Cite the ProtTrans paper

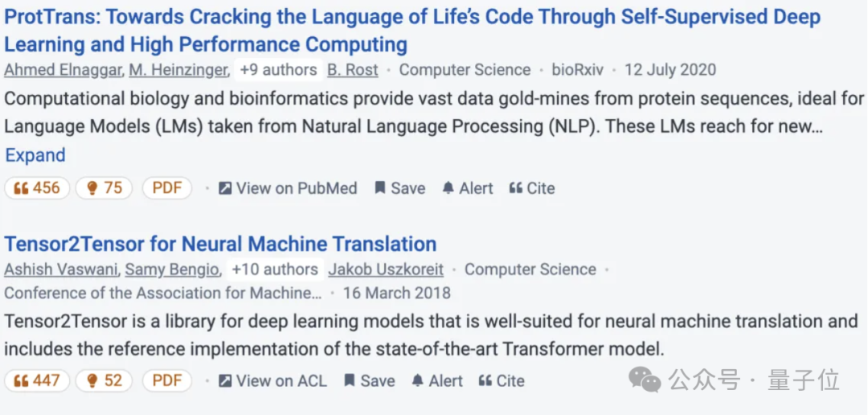coord(532,188)
